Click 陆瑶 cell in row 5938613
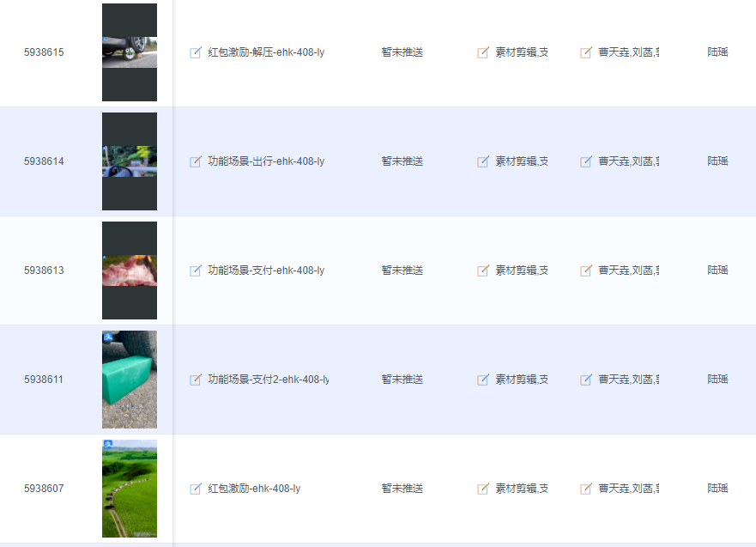Image resolution: width=756 pixels, height=547 pixels. point(717,270)
